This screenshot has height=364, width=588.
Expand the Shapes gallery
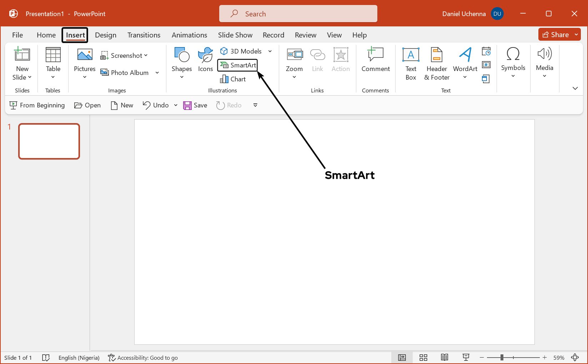[x=181, y=76]
